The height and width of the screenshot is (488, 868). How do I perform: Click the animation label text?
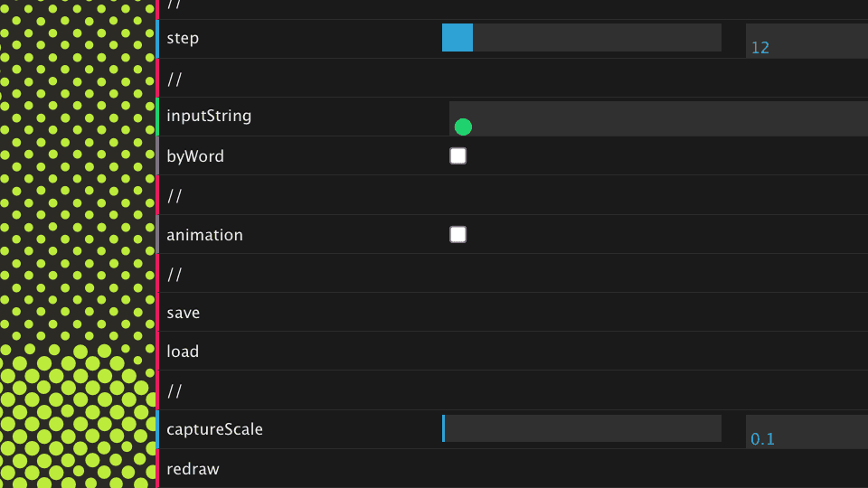pyautogui.click(x=204, y=235)
